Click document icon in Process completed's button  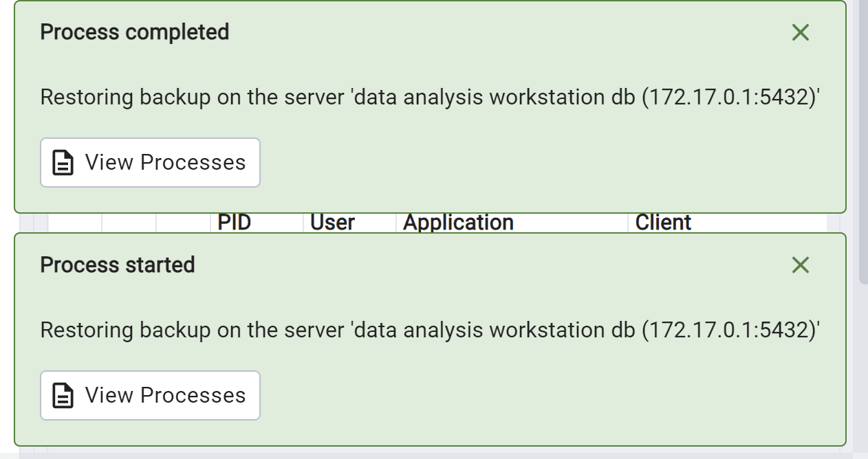tap(63, 163)
